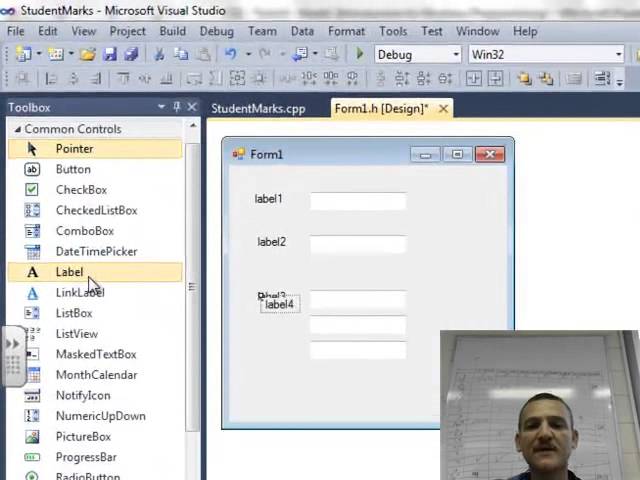This screenshot has width=640, height=480.
Task: Open the Build menu
Action: tap(173, 31)
